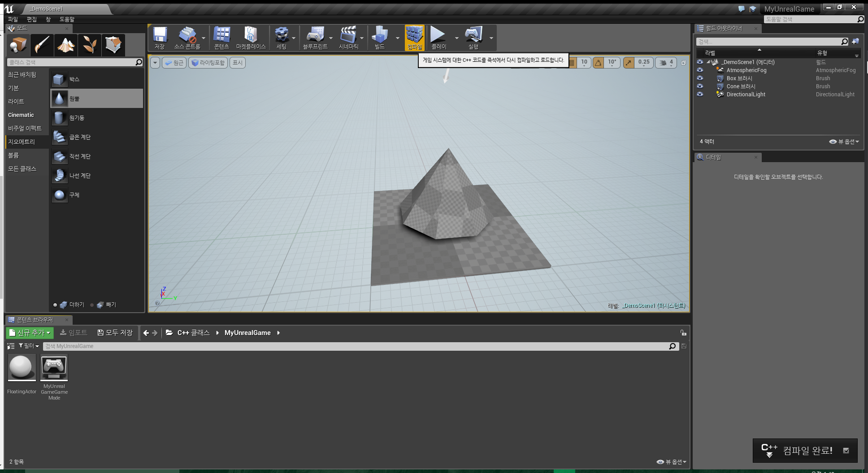Click the Play (플레이) toolbar button

click(438, 38)
